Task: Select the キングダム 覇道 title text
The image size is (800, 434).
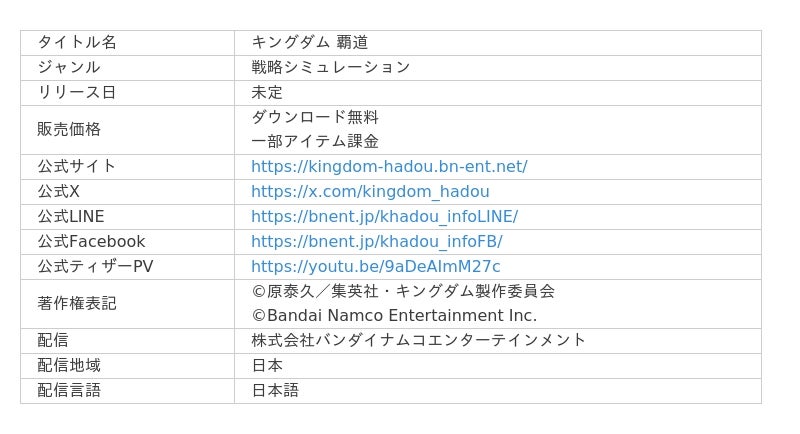Action: [310, 43]
